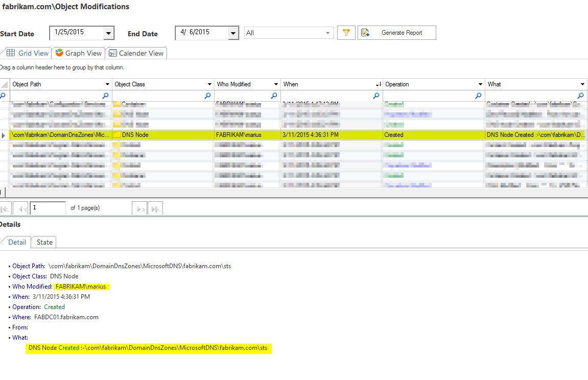Screen dimensions: 588x380
Task: Switch to the Graph View tab
Action: 79,53
